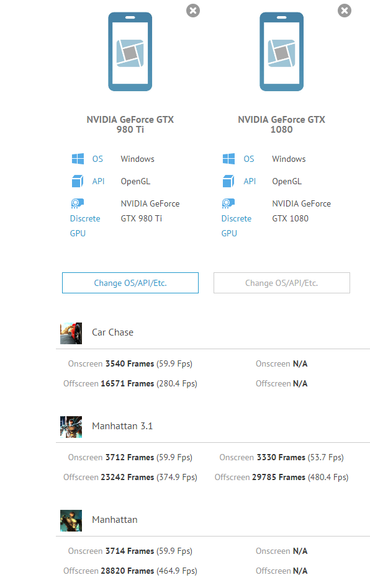Click OpenGL API value under 980 Ti
The image size is (370, 588).
coord(135,182)
